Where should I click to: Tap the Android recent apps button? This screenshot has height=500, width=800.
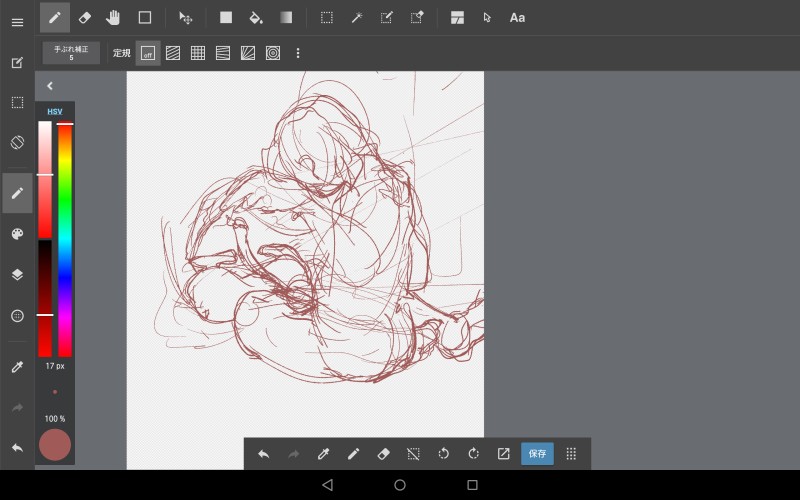pos(472,485)
